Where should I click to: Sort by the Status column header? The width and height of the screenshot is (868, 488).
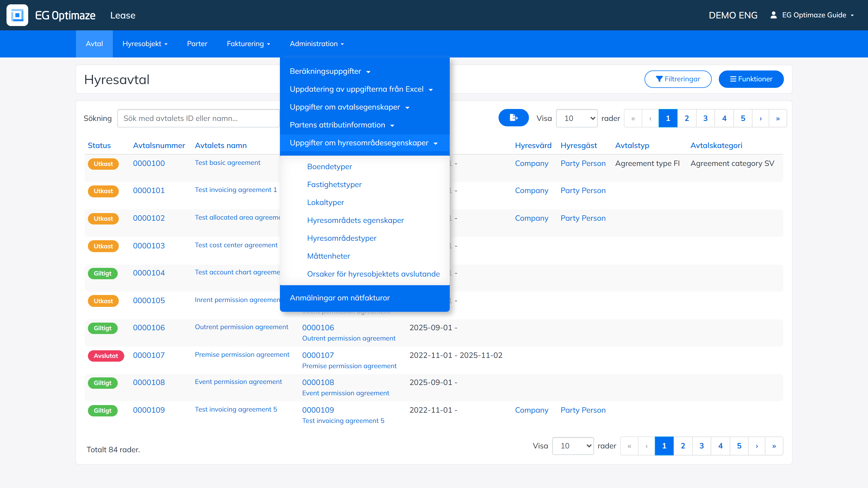[99, 146]
